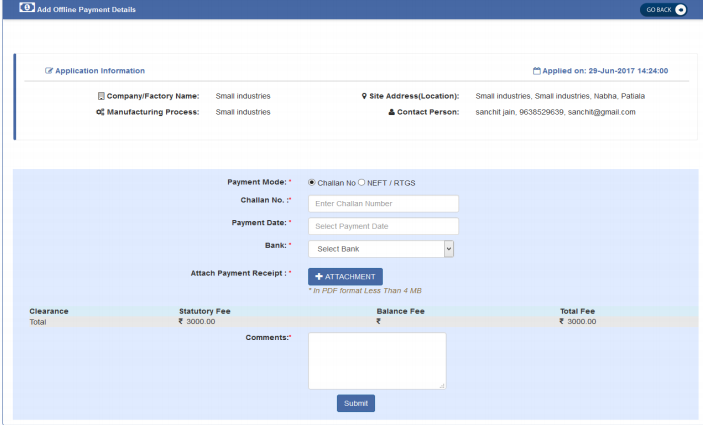703x425 pixels.
Task: Click the Application Information heading
Action: 100,71
